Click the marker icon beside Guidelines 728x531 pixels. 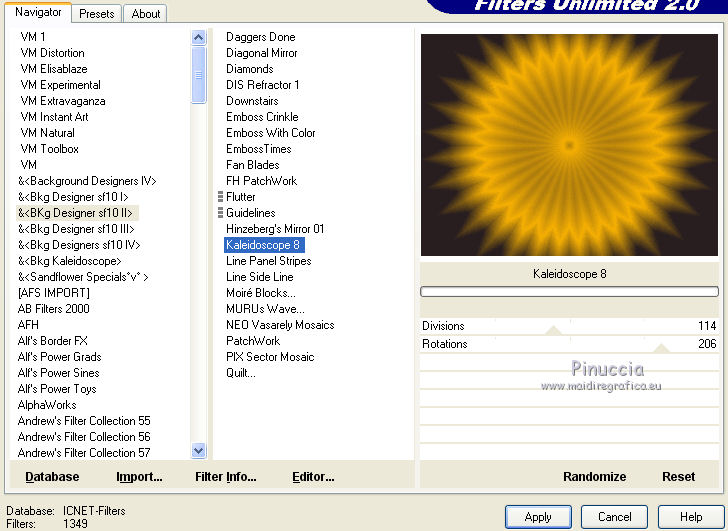pyautogui.click(x=221, y=213)
